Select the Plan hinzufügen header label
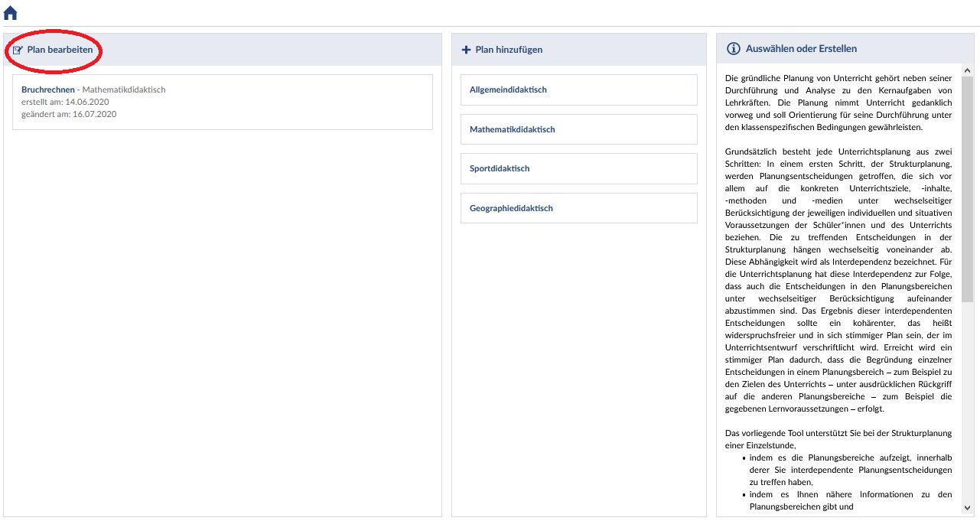980x521 pixels. (509, 50)
